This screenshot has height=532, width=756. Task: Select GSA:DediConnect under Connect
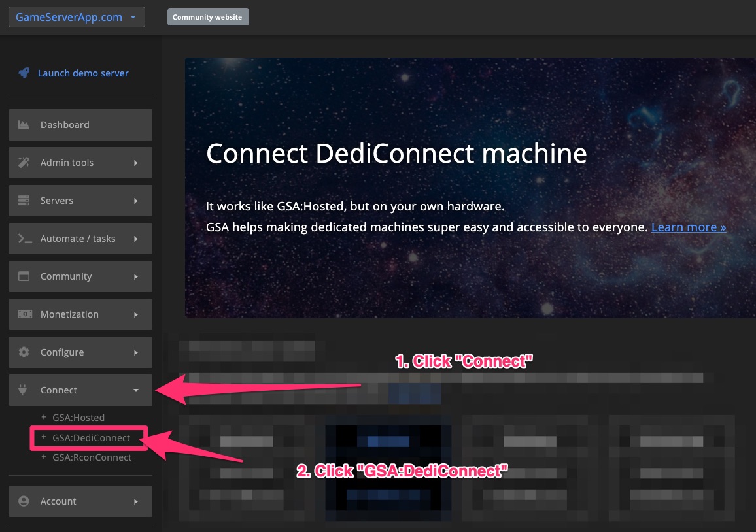click(91, 437)
